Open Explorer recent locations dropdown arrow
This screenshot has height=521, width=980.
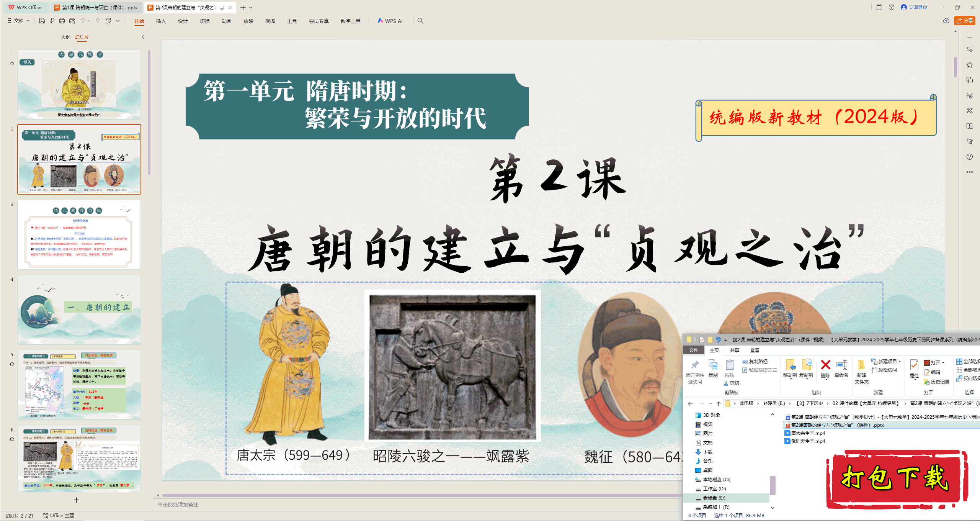click(x=710, y=403)
